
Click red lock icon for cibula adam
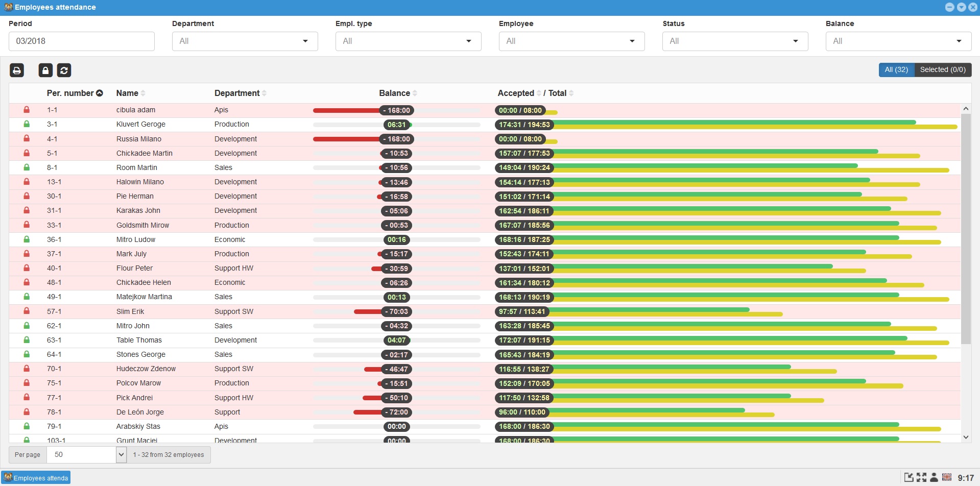coord(27,110)
